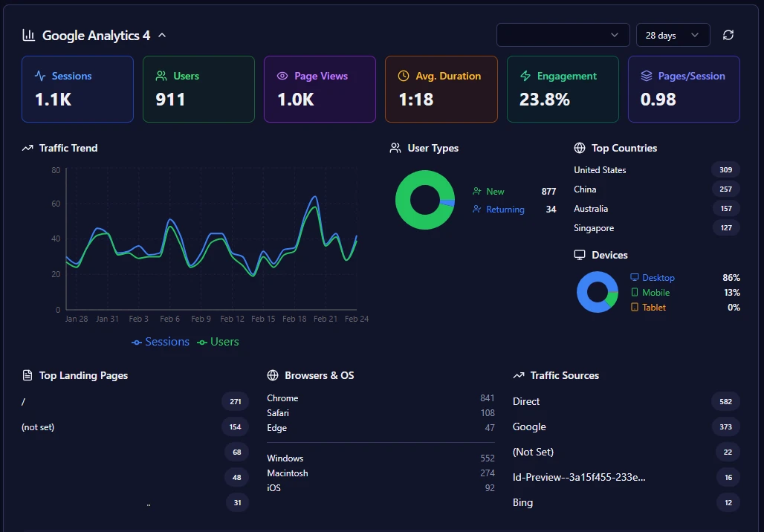Click the User Types donut chart

[424, 200]
